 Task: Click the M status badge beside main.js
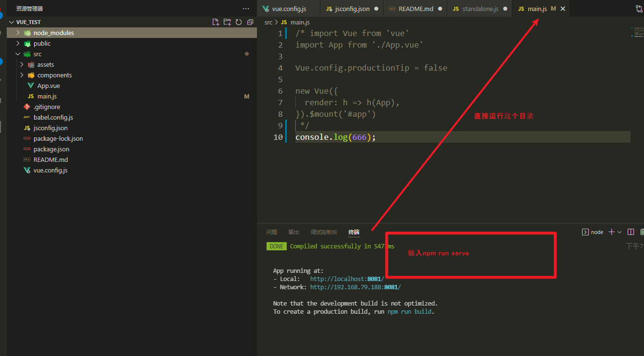247,96
